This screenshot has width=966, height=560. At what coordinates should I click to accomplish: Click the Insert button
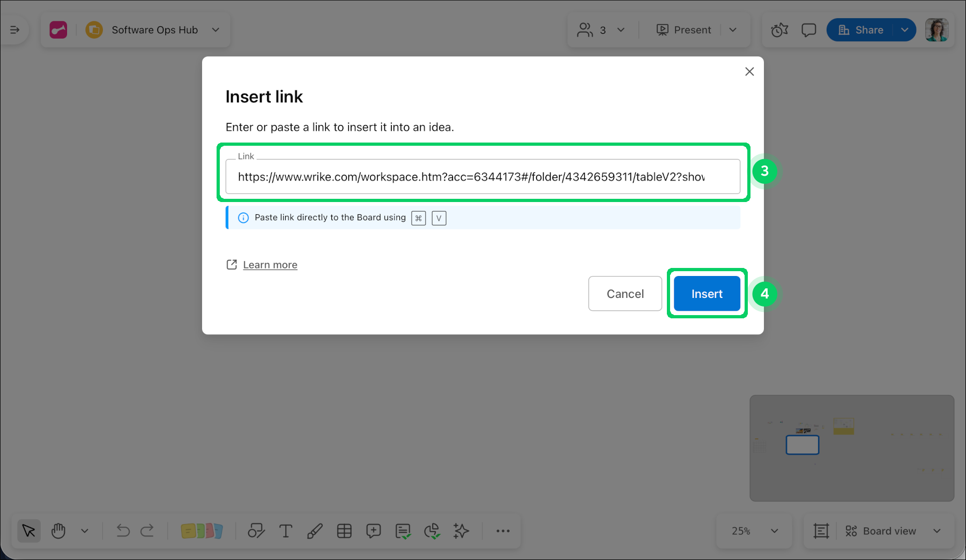coord(707,294)
